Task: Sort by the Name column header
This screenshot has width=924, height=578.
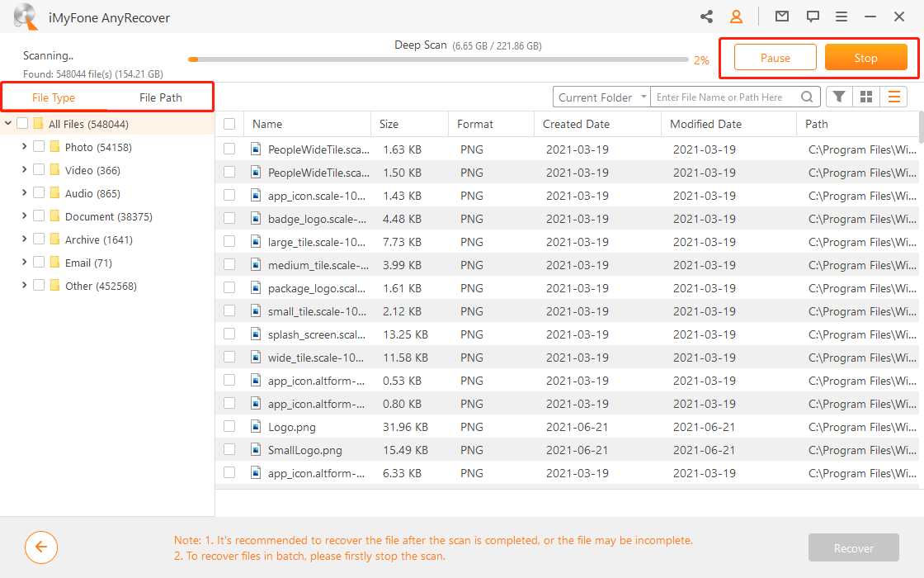Action: pos(267,124)
